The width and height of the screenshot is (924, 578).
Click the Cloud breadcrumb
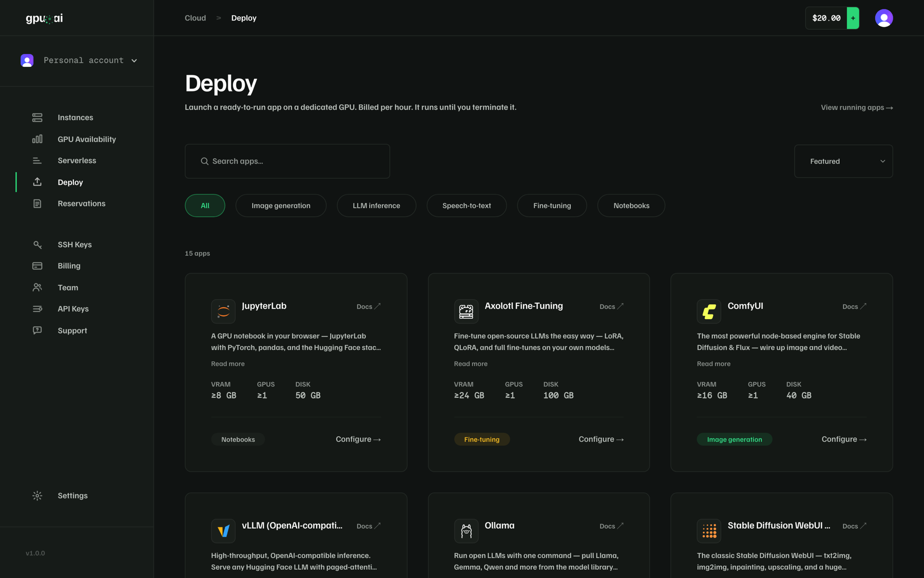tap(195, 18)
